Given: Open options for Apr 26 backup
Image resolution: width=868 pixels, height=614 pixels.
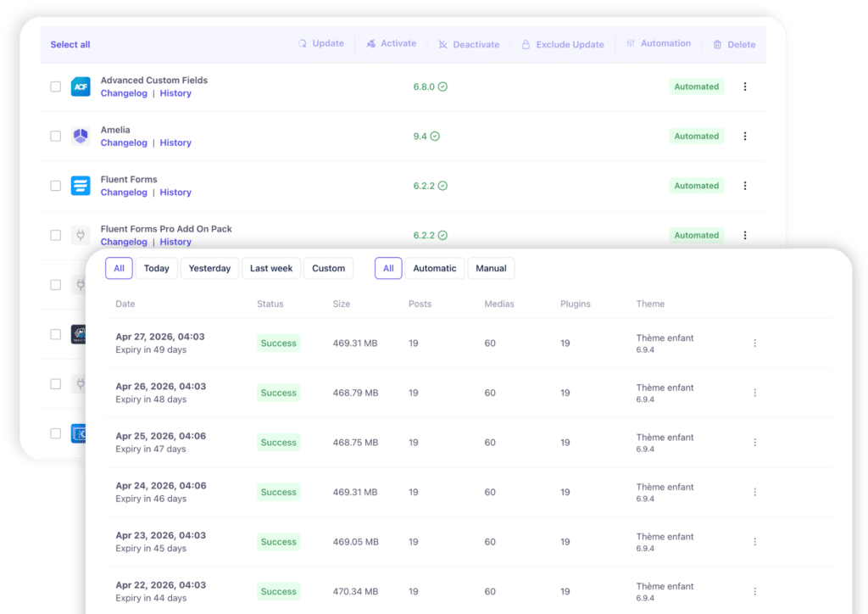Looking at the screenshot, I should tap(755, 393).
